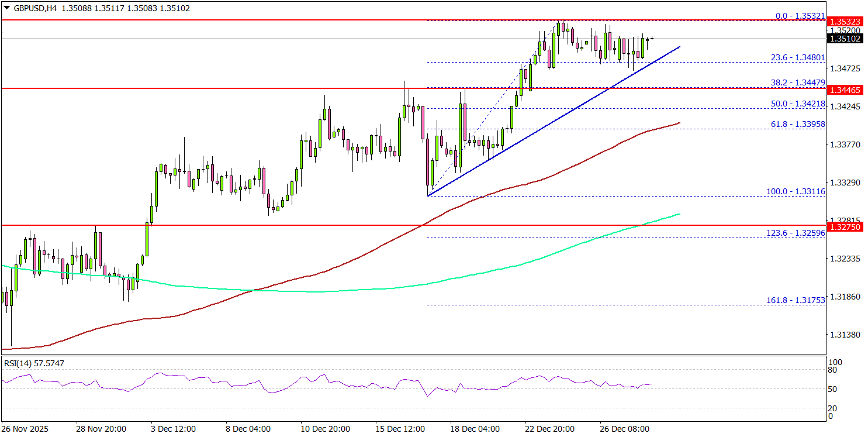Image resolution: width=868 pixels, height=437 pixels.
Task: Select the 38.2 - 1.34479 Fibonacci label
Action: [x=798, y=83]
